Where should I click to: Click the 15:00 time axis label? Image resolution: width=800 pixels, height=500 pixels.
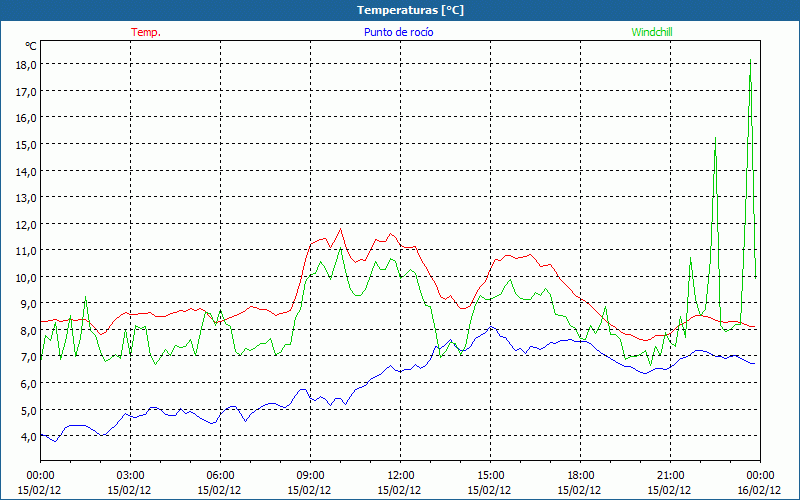point(490,476)
